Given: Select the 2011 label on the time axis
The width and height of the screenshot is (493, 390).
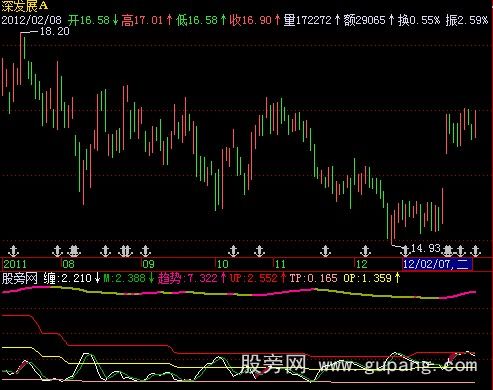Looking at the screenshot, I should coord(15,264).
